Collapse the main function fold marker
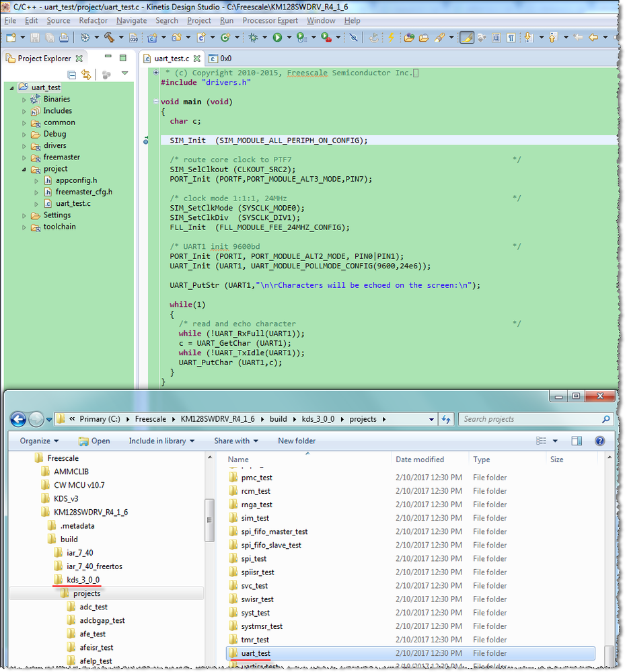The height and width of the screenshot is (672, 625). pyautogui.click(x=155, y=102)
